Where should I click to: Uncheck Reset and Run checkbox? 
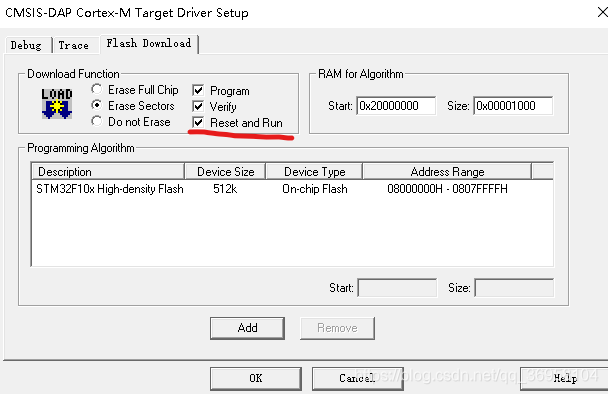(198, 123)
